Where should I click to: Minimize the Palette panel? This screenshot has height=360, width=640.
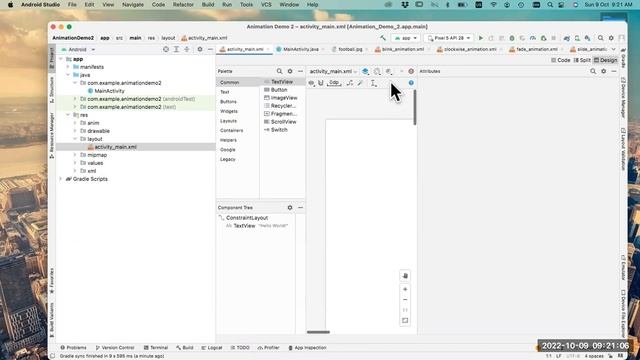(300, 71)
